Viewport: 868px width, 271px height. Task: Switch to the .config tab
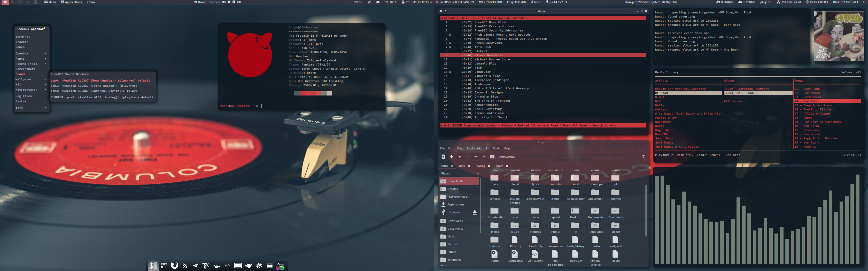481,166
